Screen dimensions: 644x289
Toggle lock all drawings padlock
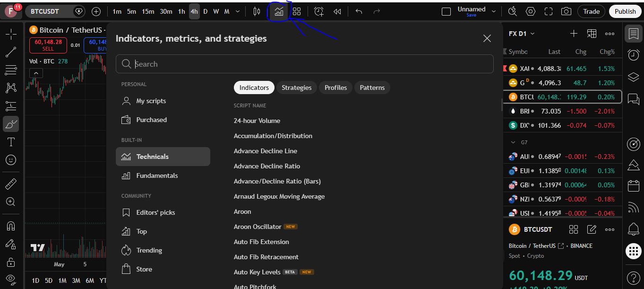click(11, 262)
